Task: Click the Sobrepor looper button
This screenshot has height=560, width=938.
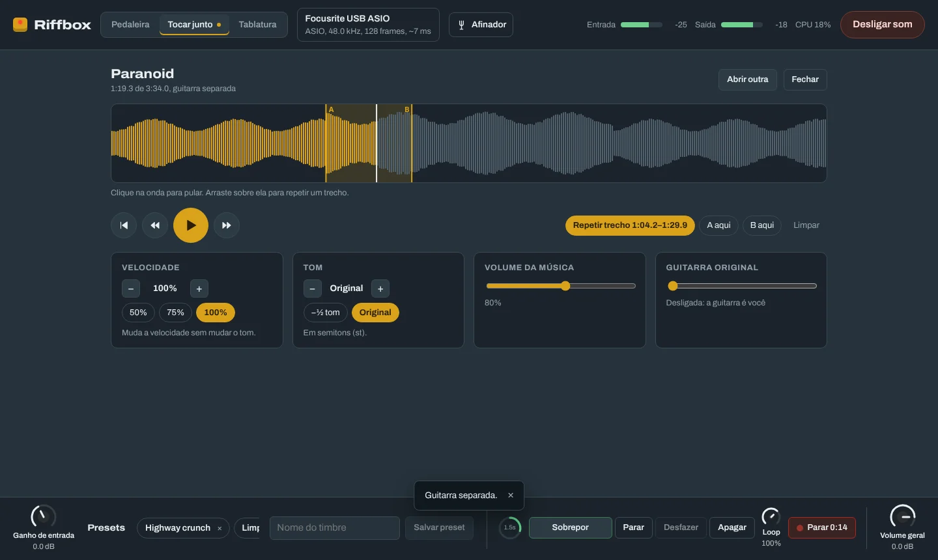Action: [571, 527]
